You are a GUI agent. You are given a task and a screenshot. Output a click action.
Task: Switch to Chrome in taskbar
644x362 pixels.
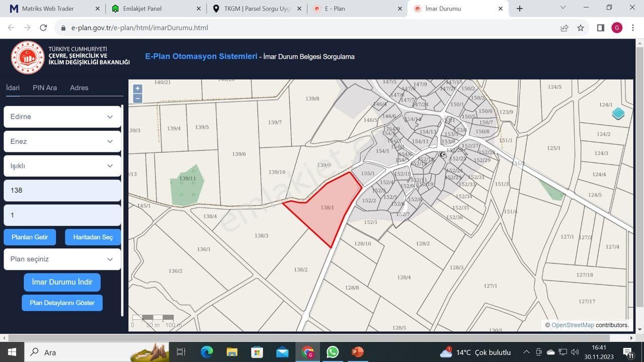307,352
